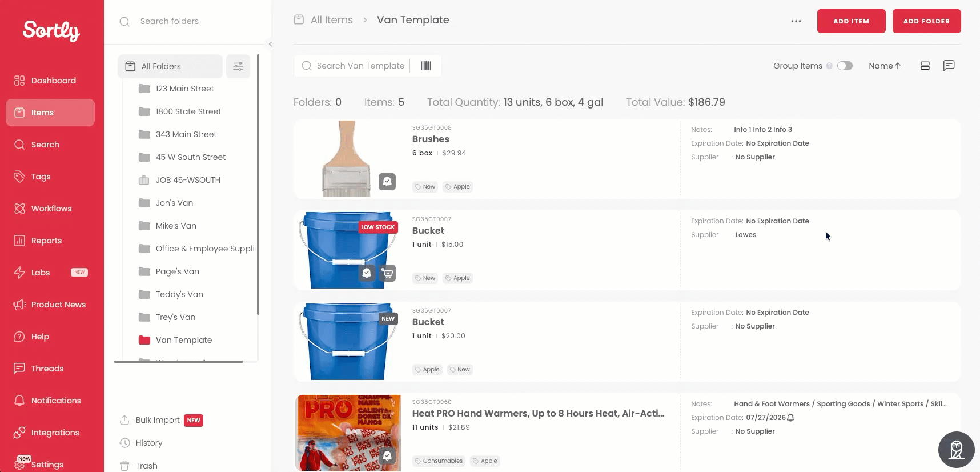Open the owl help assistant icon
The height and width of the screenshot is (472, 980).
click(957, 450)
